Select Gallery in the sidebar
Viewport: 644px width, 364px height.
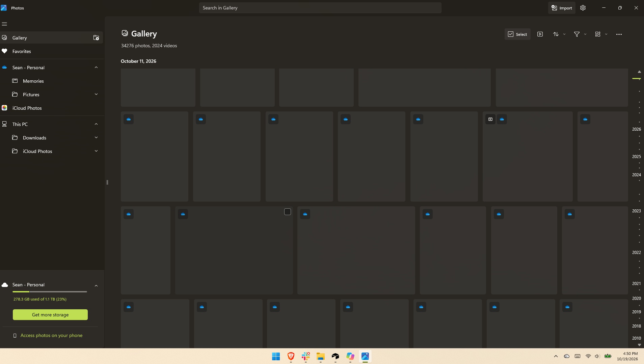(51, 38)
